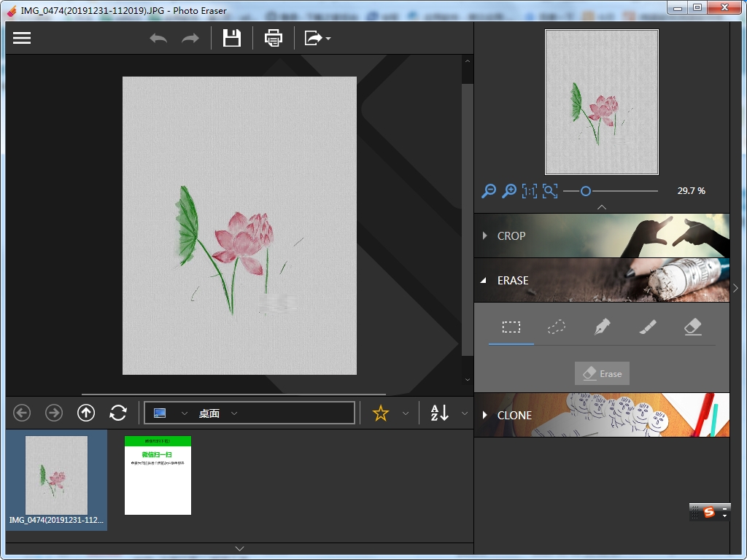Image resolution: width=747 pixels, height=560 pixels.
Task: Select the pen marker tool
Action: pyautogui.click(x=602, y=327)
